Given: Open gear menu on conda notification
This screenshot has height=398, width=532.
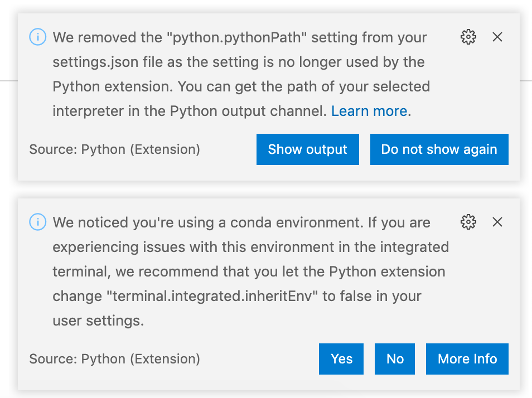Looking at the screenshot, I should tap(468, 222).
